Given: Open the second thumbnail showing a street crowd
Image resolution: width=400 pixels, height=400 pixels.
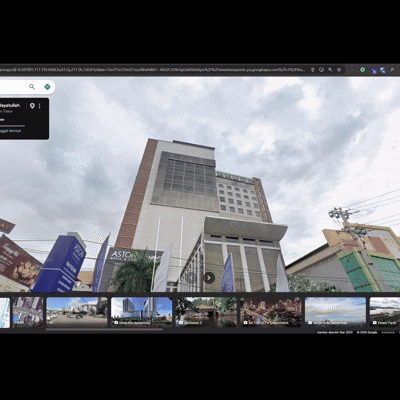Looking at the screenshot, I should 28,312.
